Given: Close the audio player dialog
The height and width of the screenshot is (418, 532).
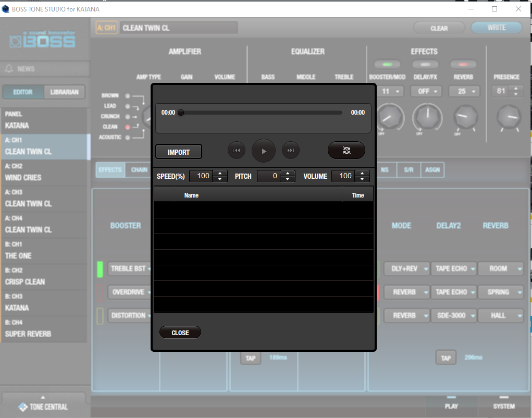Looking at the screenshot, I should coord(180,333).
